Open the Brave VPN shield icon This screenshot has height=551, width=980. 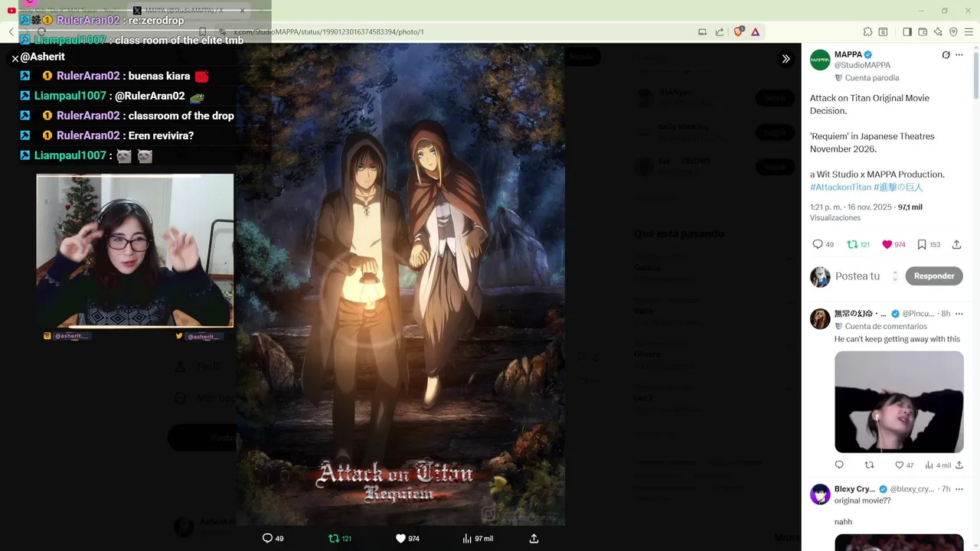click(953, 32)
